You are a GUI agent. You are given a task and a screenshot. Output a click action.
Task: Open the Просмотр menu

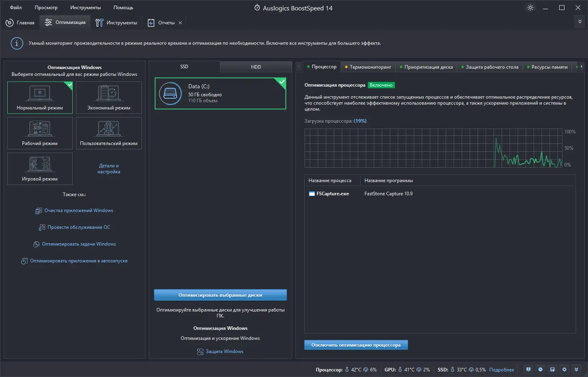pos(46,8)
